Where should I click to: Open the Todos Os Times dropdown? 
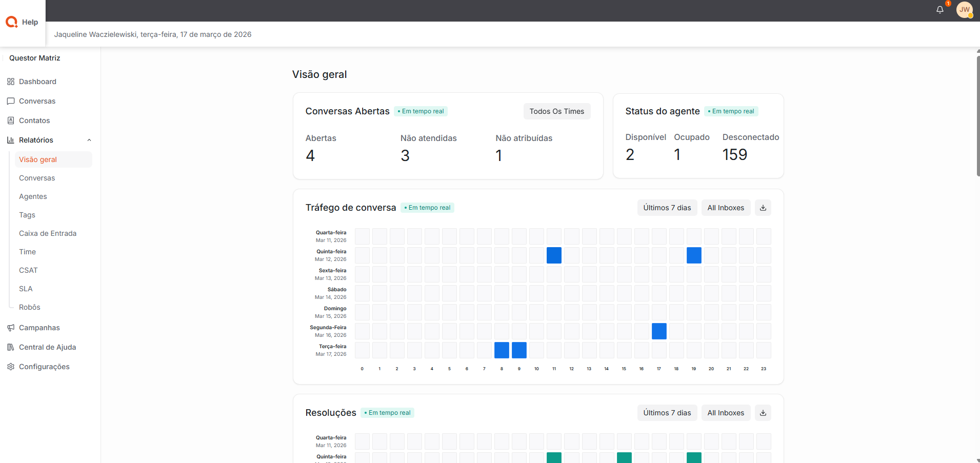click(556, 111)
